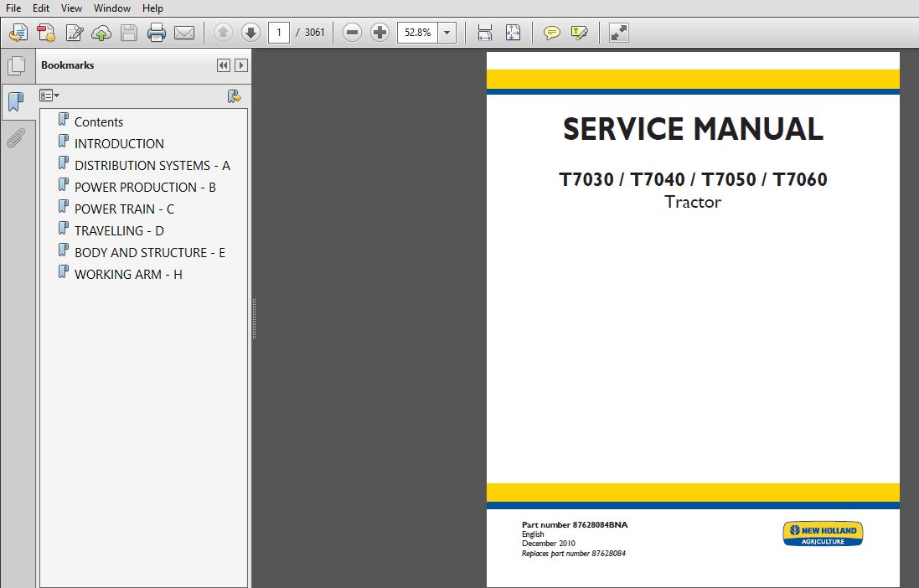Click the Tractor subtitle text
This screenshot has height=588, width=919.
[x=693, y=202]
